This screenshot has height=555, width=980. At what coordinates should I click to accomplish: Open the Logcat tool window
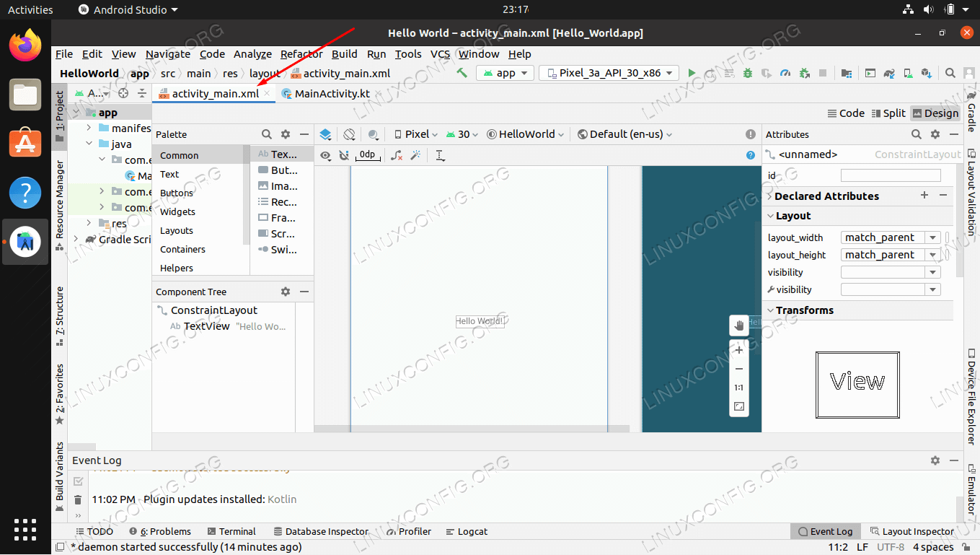pos(467,531)
